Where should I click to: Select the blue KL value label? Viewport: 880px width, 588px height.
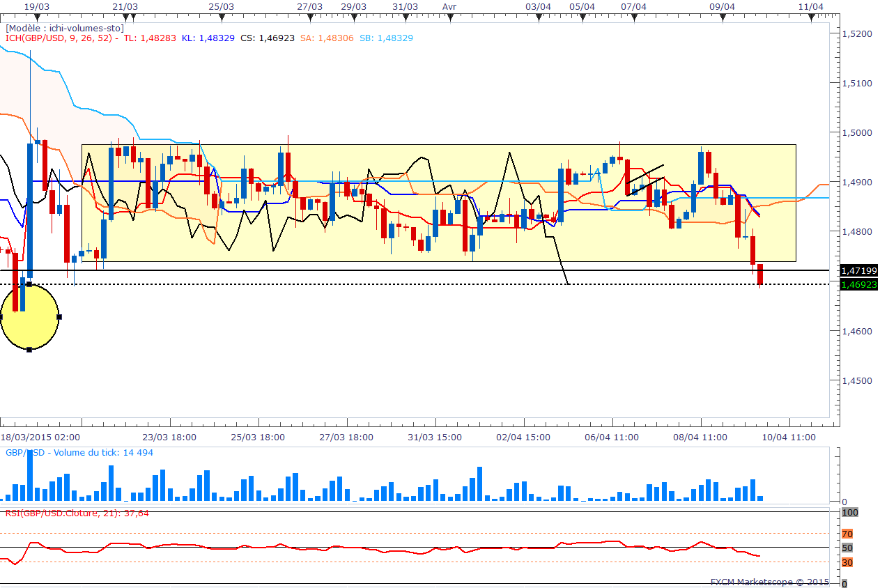(x=208, y=38)
